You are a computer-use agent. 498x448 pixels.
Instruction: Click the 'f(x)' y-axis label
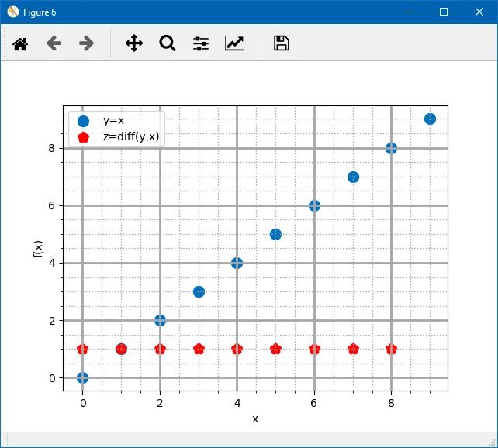pos(38,249)
